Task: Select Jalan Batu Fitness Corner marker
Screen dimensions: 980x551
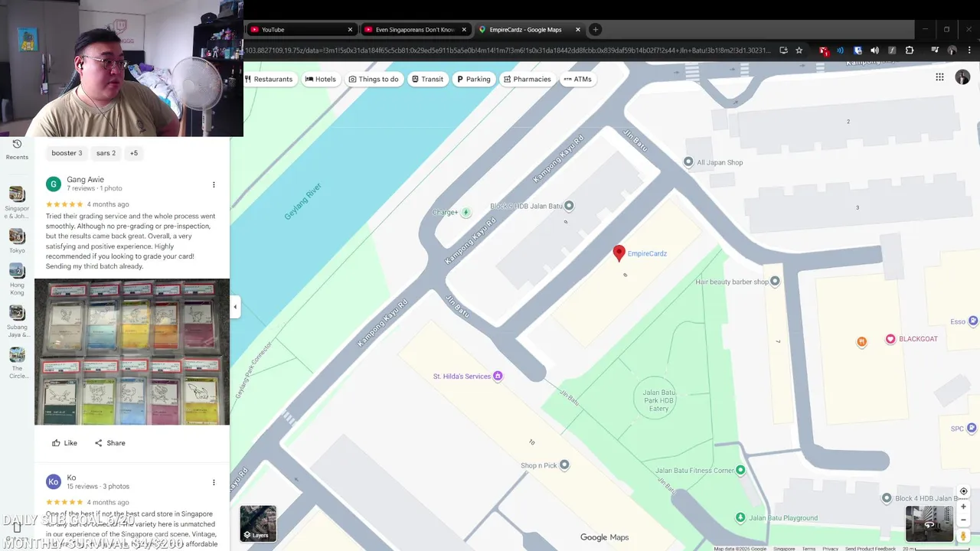Action: click(740, 471)
